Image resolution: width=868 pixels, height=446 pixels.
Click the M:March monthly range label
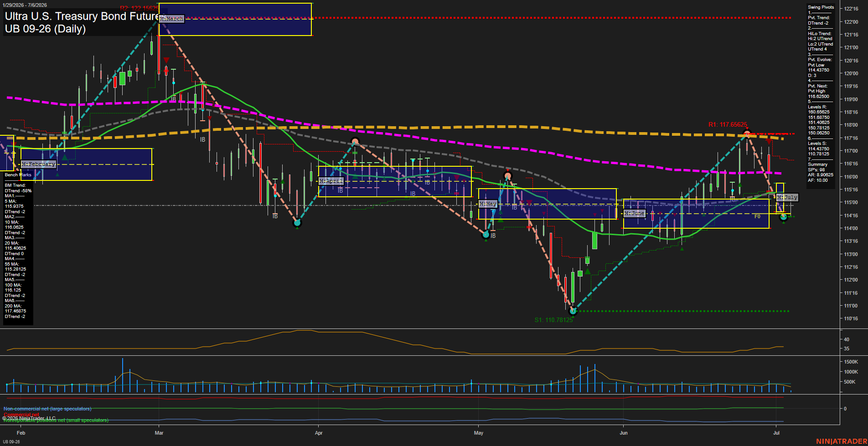pyautogui.click(x=172, y=19)
